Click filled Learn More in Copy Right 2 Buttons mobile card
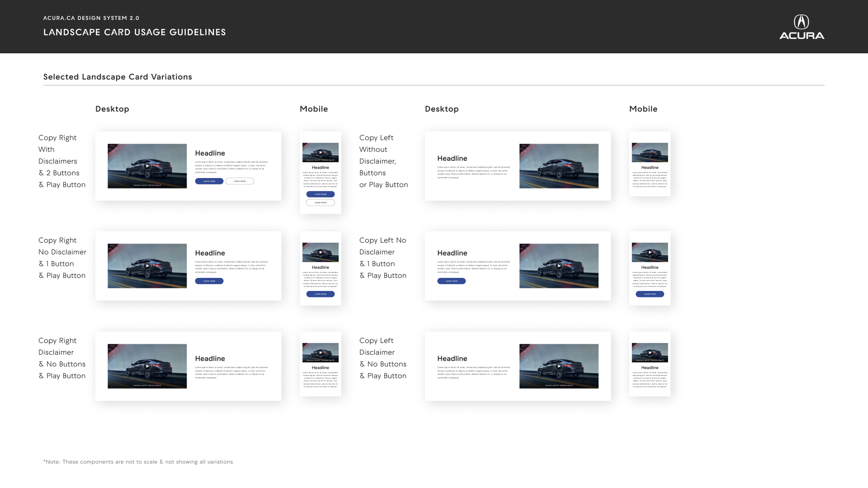 coord(321,194)
